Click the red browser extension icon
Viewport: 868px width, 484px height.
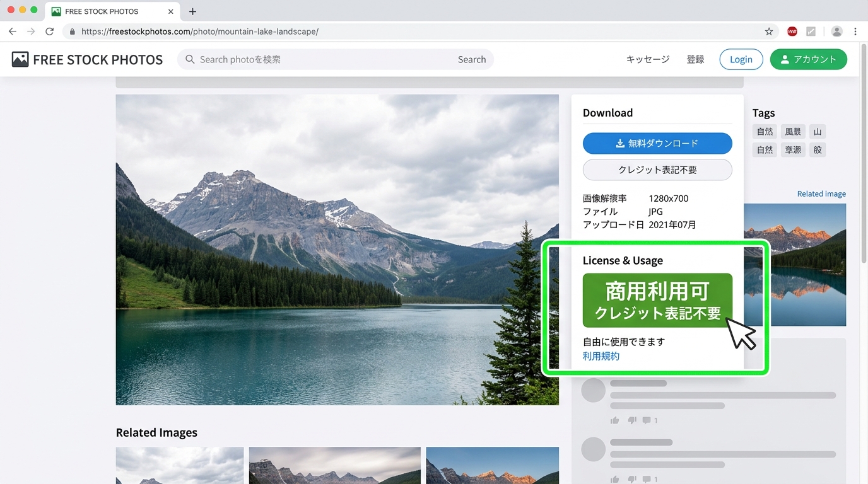tap(792, 32)
